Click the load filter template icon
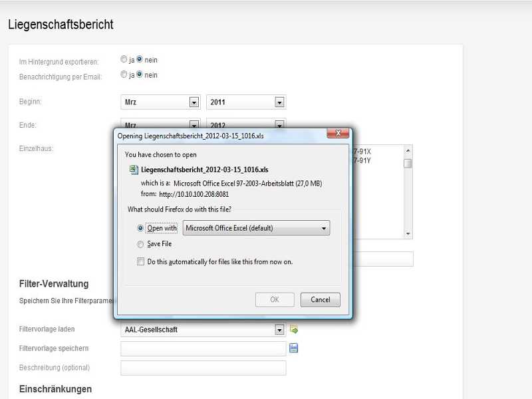 coord(294,329)
